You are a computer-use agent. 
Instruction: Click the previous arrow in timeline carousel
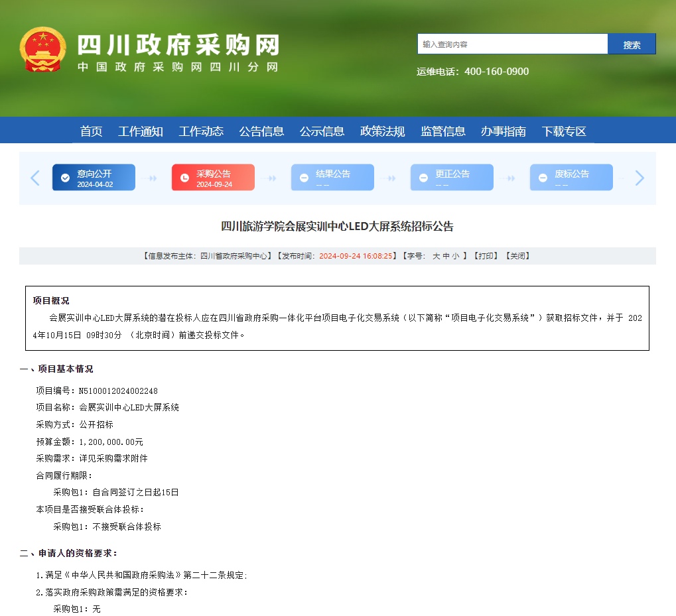click(x=35, y=178)
